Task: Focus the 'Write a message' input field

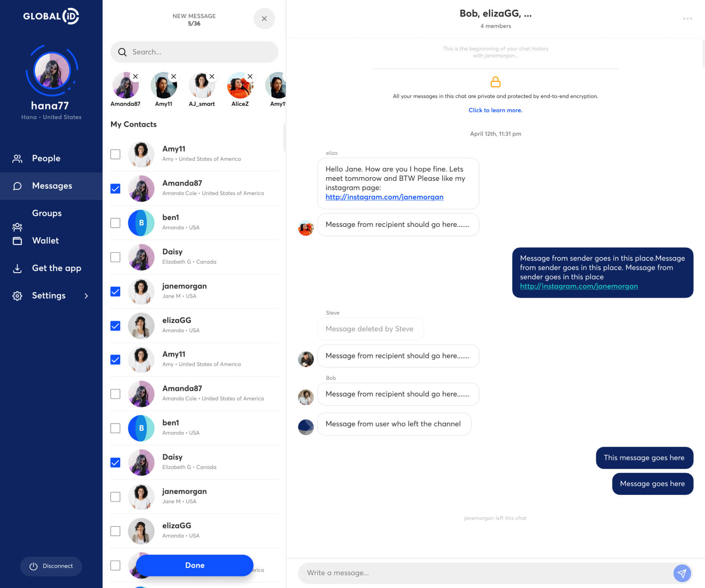Action: tap(486, 573)
